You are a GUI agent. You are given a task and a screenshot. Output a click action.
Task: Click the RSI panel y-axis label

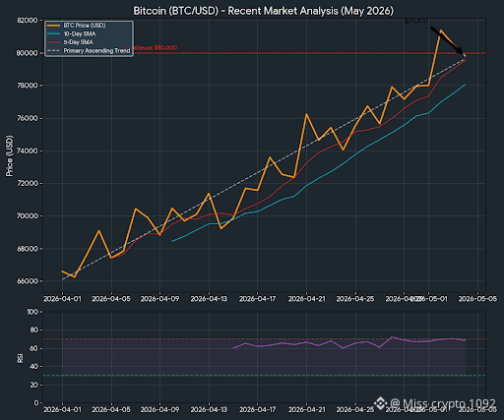(x=21, y=358)
